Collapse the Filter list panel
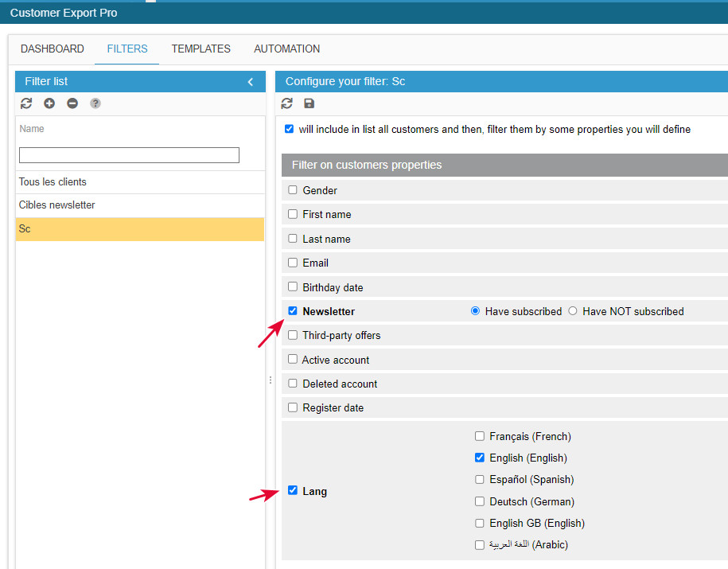728x569 pixels. 250,81
